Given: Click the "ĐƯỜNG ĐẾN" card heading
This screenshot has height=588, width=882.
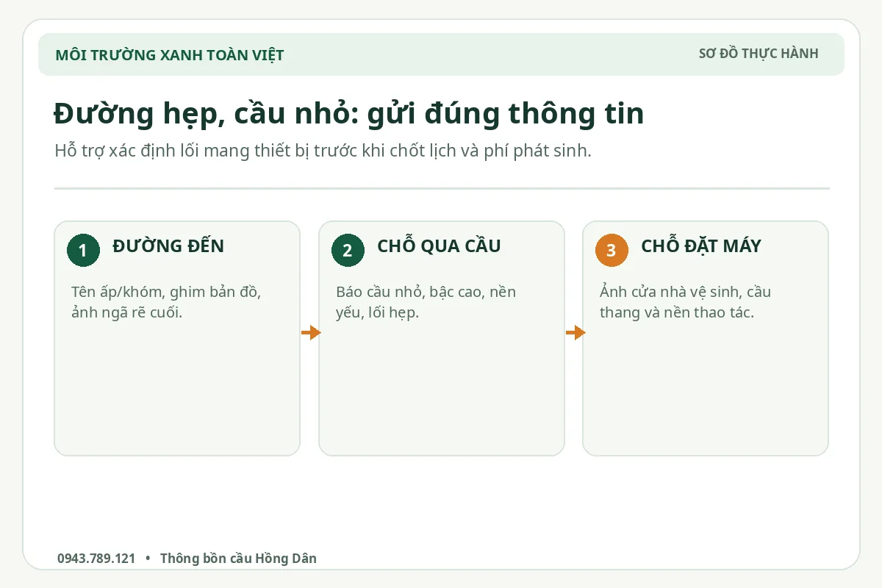Looking at the screenshot, I should tap(168, 245).
